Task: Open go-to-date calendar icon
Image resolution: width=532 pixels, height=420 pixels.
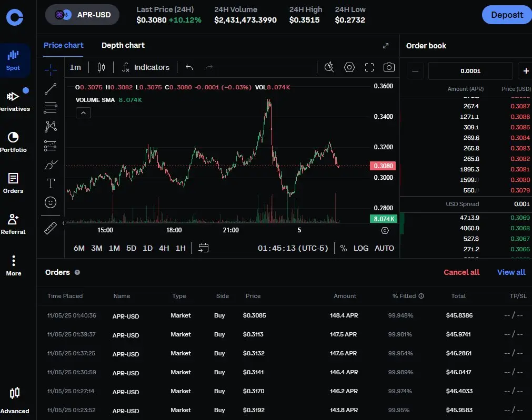Action: (203, 248)
